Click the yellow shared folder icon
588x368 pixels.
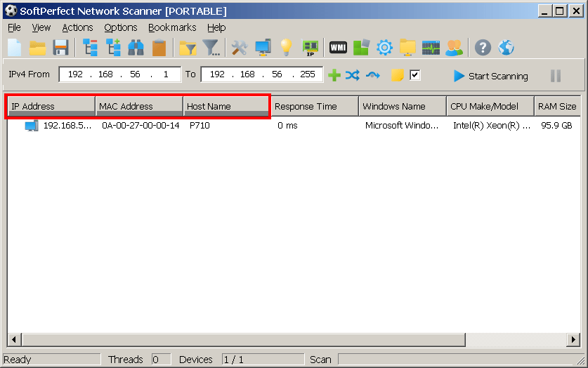tap(407, 48)
